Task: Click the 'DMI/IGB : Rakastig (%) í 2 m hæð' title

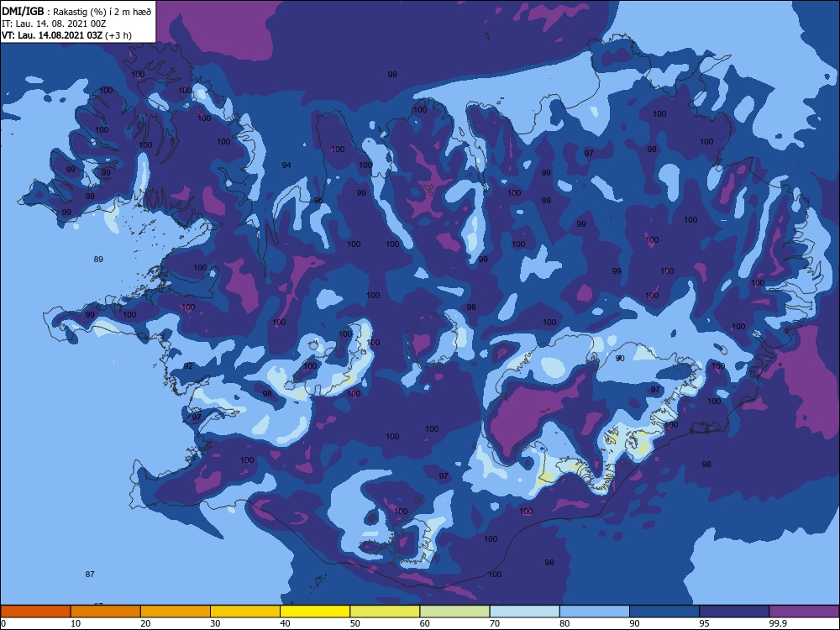Action: (76, 11)
